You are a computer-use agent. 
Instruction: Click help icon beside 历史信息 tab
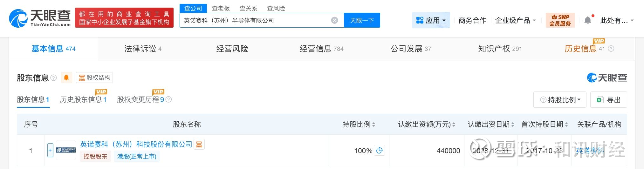611,49
